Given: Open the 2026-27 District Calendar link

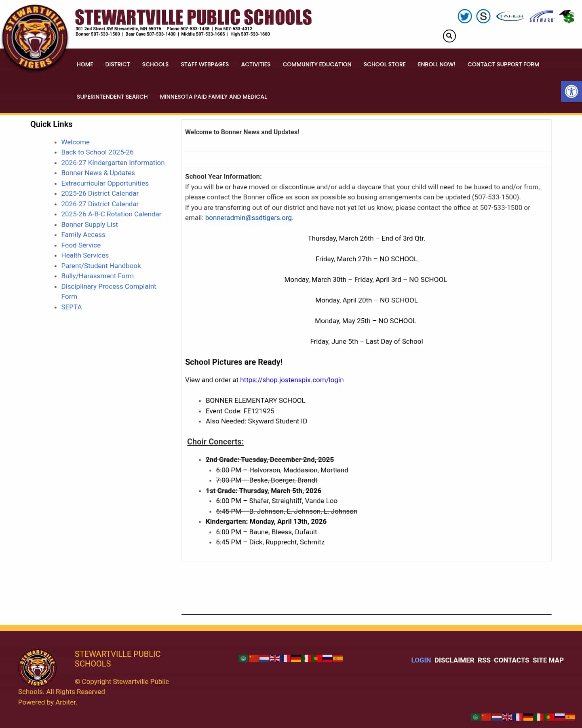Looking at the screenshot, I should (x=100, y=204).
